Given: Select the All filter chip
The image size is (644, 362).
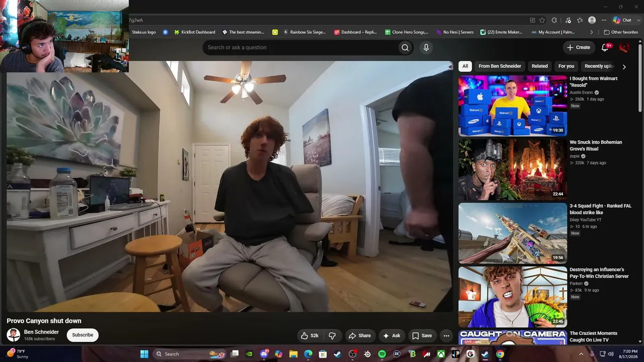Looking at the screenshot, I should 465,66.
